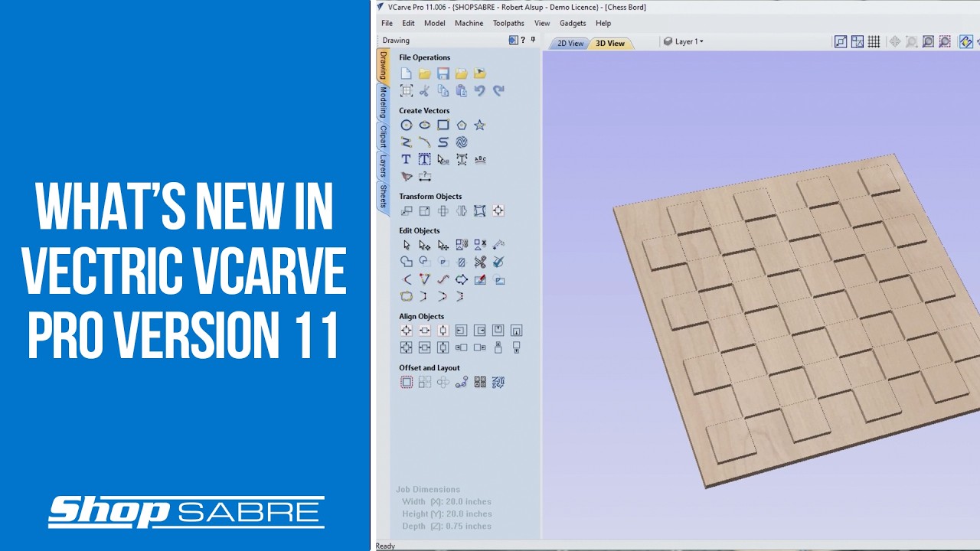Select the Auto Layout Text tool
The height and width of the screenshot is (551, 980).
[424, 159]
